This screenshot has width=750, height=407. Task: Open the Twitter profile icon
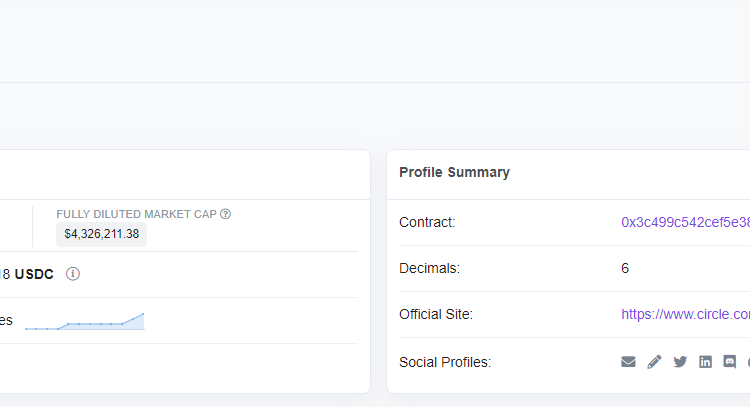point(680,362)
